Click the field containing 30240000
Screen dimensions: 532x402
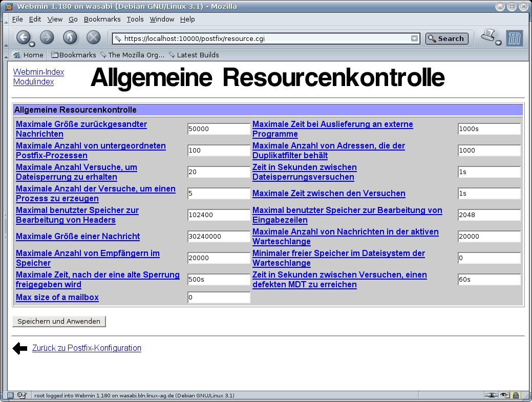coord(219,237)
